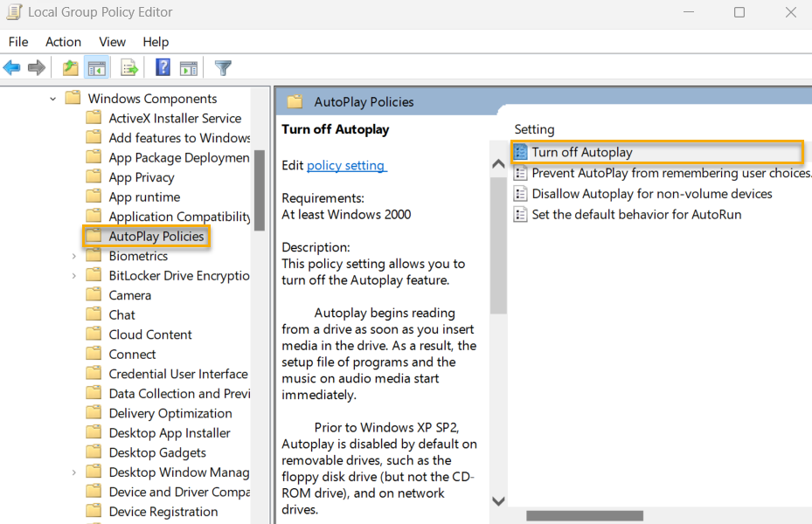Open the View menu
Viewport: 812px width, 524px height.
[x=112, y=41]
